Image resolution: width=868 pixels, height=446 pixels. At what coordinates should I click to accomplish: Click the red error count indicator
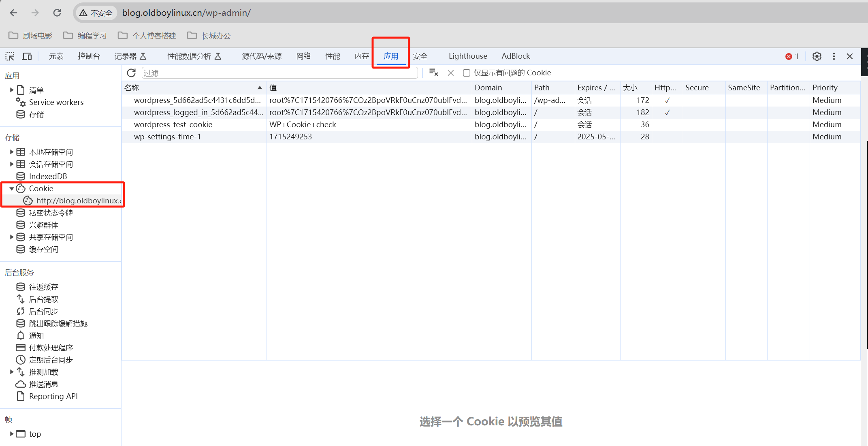coord(792,56)
